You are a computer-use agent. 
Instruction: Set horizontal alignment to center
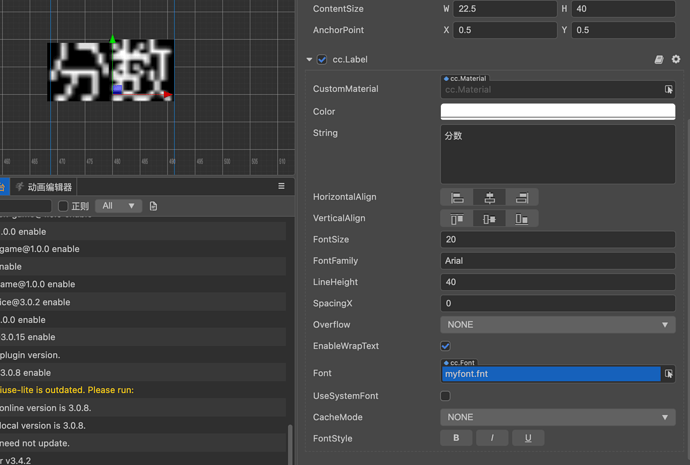489,198
